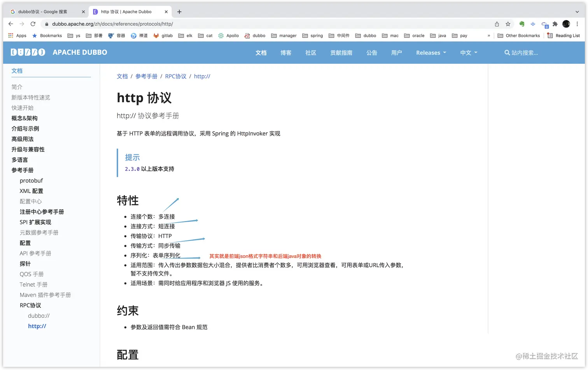Open 贡献指南 in the top navigation

341,53
